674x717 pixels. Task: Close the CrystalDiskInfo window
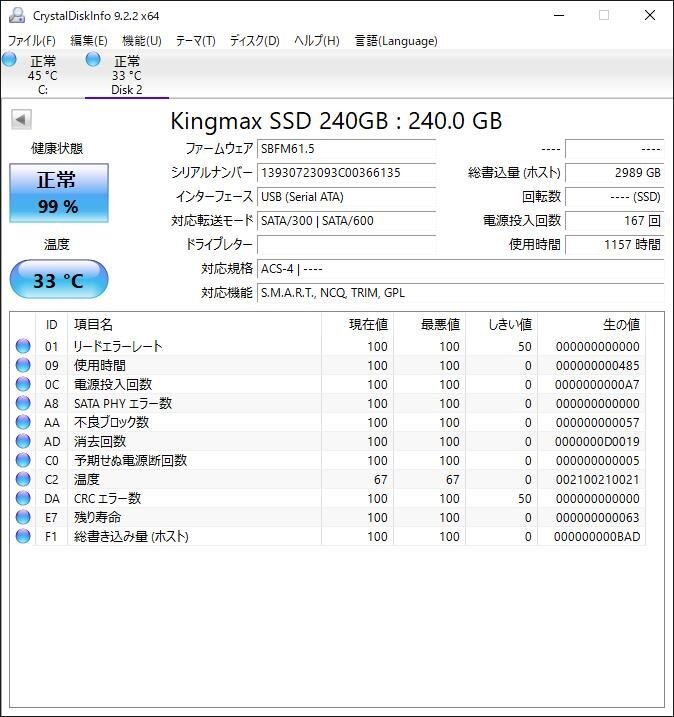(650, 15)
